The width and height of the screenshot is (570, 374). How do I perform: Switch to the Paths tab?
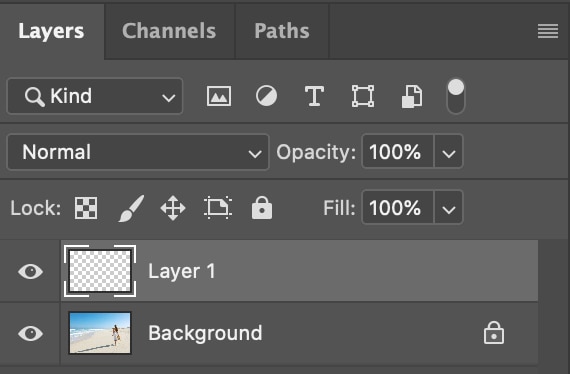(282, 31)
